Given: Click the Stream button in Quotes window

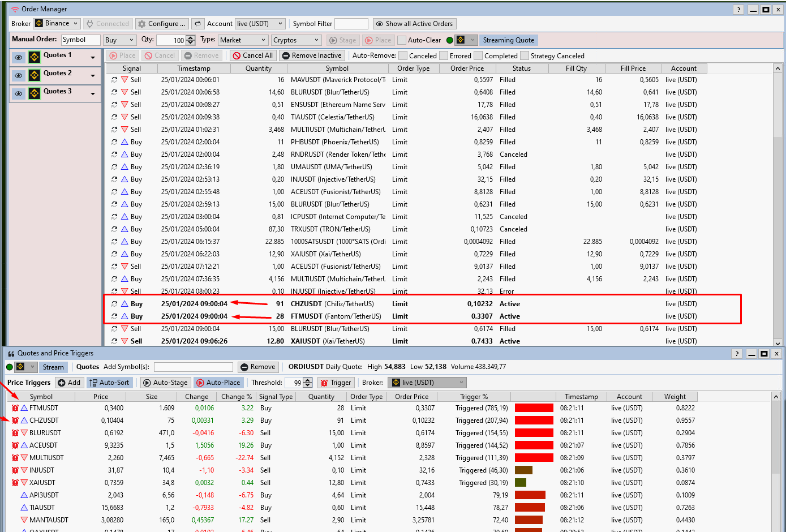Looking at the screenshot, I should tap(53, 367).
